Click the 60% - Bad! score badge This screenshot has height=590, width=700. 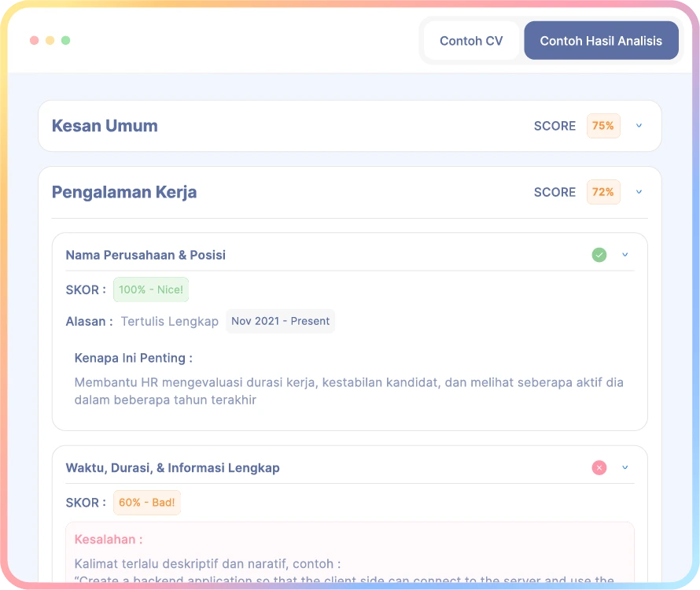pyautogui.click(x=147, y=503)
